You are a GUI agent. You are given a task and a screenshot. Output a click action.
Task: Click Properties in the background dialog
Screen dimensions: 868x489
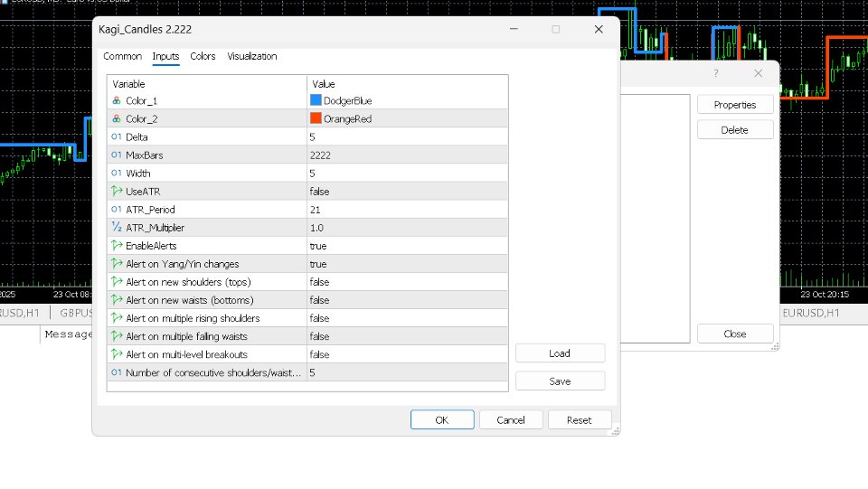(734, 105)
